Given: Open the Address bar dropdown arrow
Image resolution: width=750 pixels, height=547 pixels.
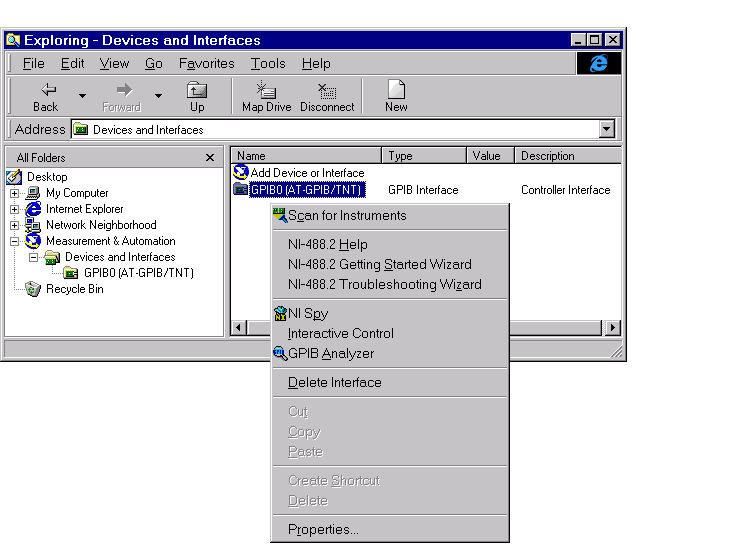Looking at the screenshot, I should click(607, 129).
